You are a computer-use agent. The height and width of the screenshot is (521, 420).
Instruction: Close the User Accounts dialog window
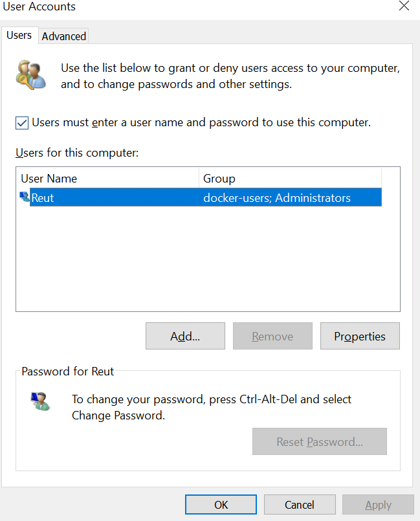(x=404, y=6)
